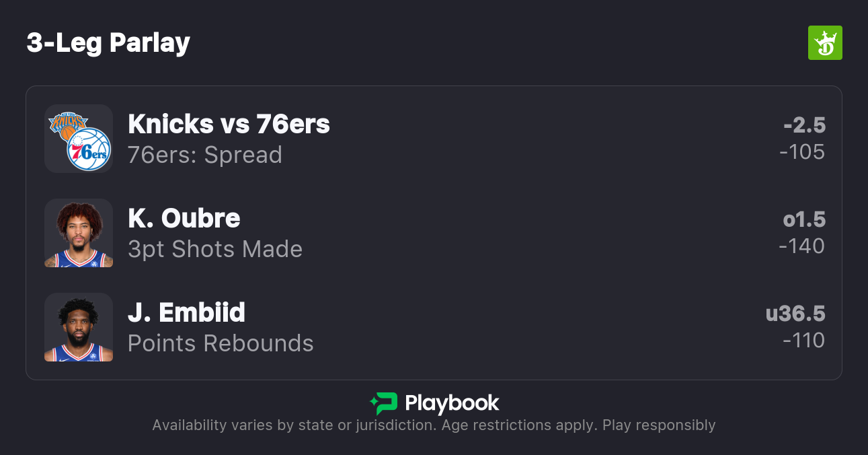This screenshot has width=868, height=455.
Task: Open the Knicks vs 76ers matchup
Action: point(229,124)
